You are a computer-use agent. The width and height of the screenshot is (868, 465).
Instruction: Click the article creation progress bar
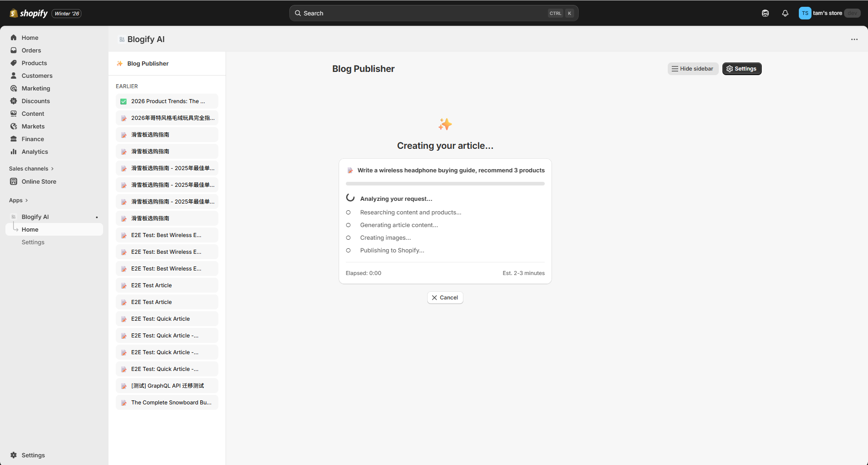click(x=445, y=183)
